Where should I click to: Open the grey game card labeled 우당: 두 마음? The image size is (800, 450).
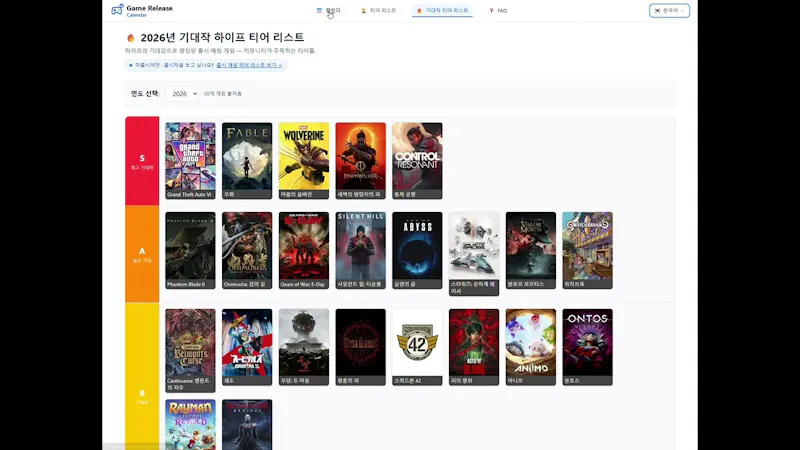point(304,347)
